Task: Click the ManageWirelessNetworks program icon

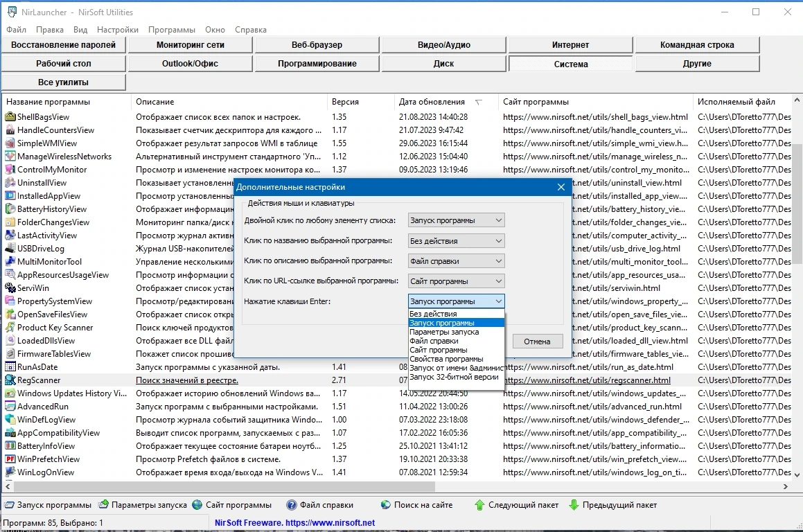Action: [10, 156]
